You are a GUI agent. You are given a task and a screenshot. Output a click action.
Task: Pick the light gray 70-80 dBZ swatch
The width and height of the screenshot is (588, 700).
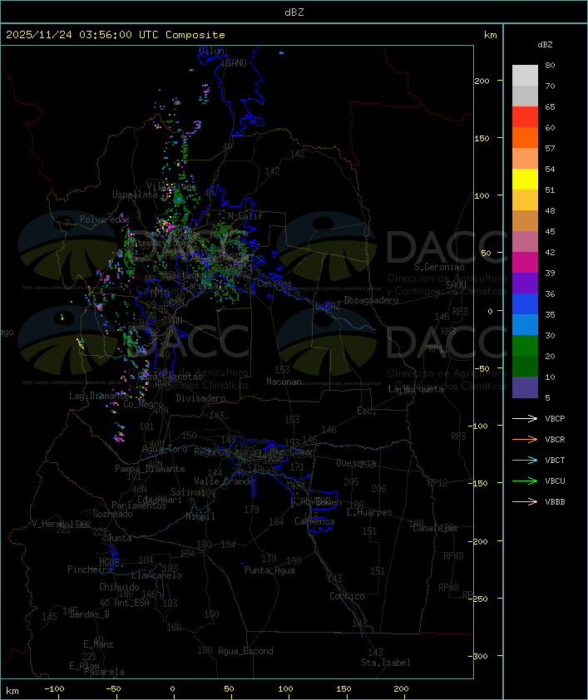tap(525, 76)
